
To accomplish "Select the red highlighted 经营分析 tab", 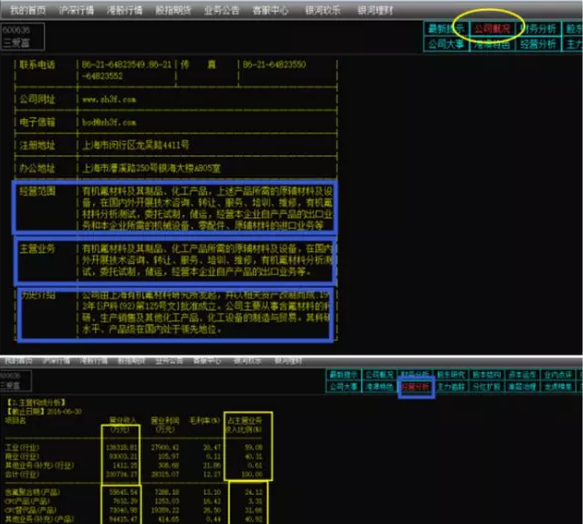I will pyautogui.click(x=416, y=387).
